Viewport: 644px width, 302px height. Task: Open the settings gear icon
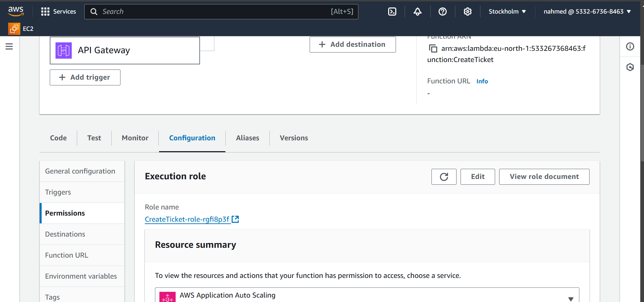click(x=468, y=12)
